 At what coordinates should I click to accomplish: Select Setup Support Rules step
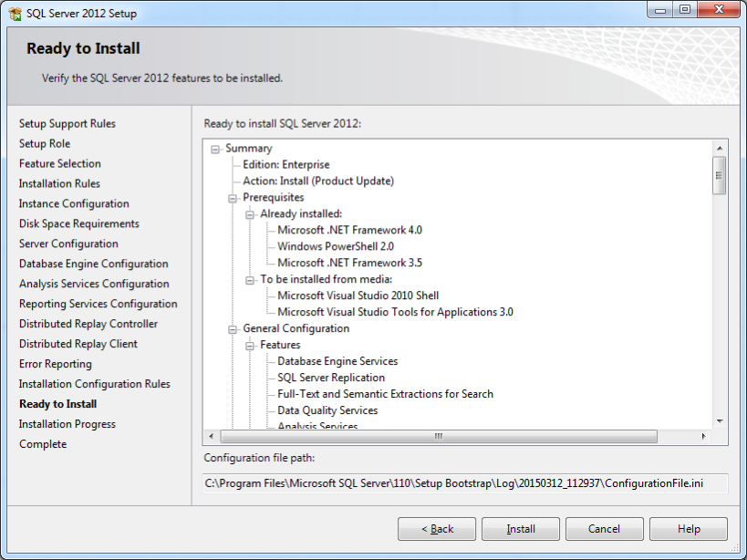[x=67, y=124]
